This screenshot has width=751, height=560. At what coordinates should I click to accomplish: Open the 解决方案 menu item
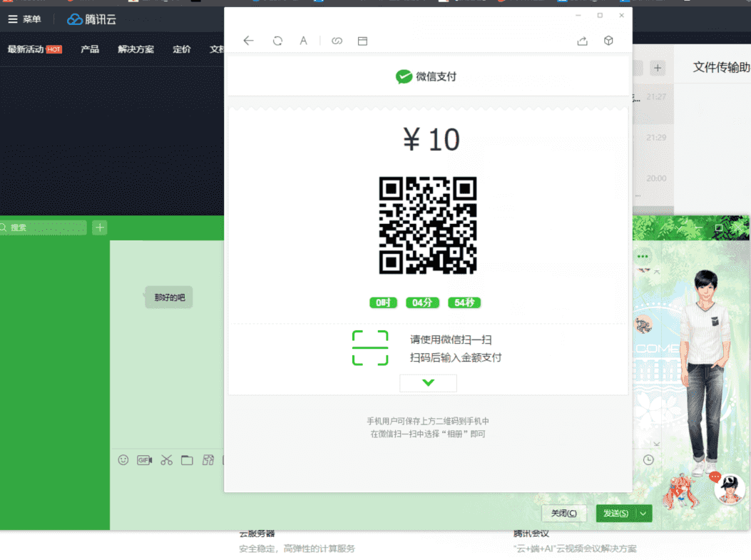coord(136,49)
